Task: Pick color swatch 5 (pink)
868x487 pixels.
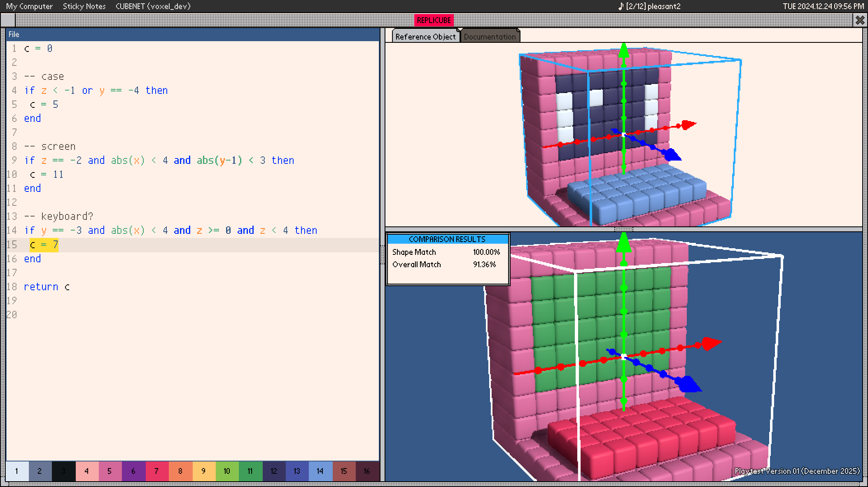Action: (x=110, y=471)
